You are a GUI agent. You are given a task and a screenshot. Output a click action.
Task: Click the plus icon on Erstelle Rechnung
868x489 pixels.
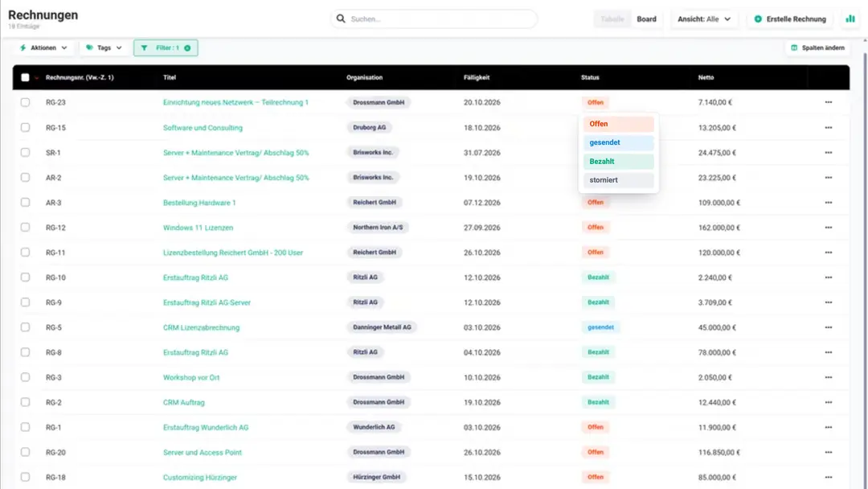(758, 18)
